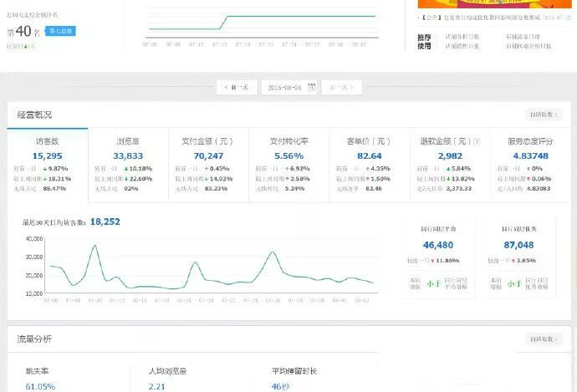Click the 跳失率 value 61.05%
The width and height of the screenshot is (577, 392).
41,386
